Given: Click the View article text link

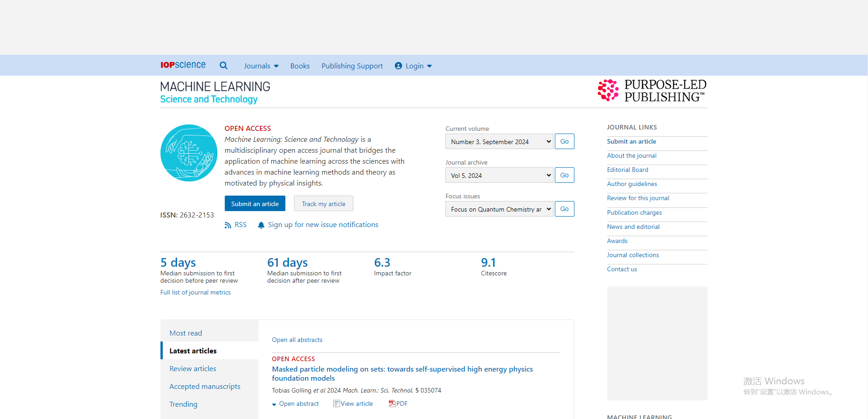Looking at the screenshot, I should [357, 404].
